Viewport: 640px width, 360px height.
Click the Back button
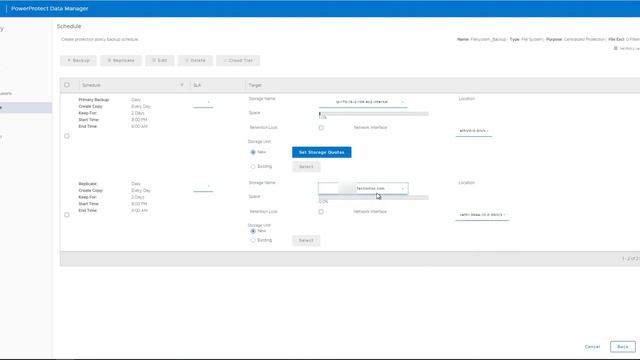(623, 347)
